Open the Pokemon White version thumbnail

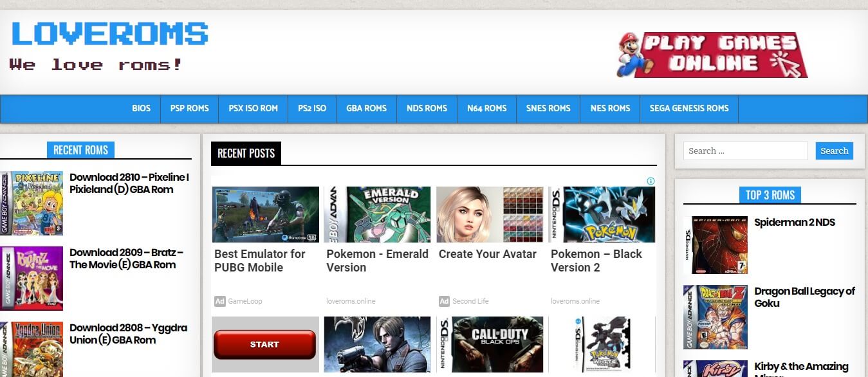[x=602, y=344]
